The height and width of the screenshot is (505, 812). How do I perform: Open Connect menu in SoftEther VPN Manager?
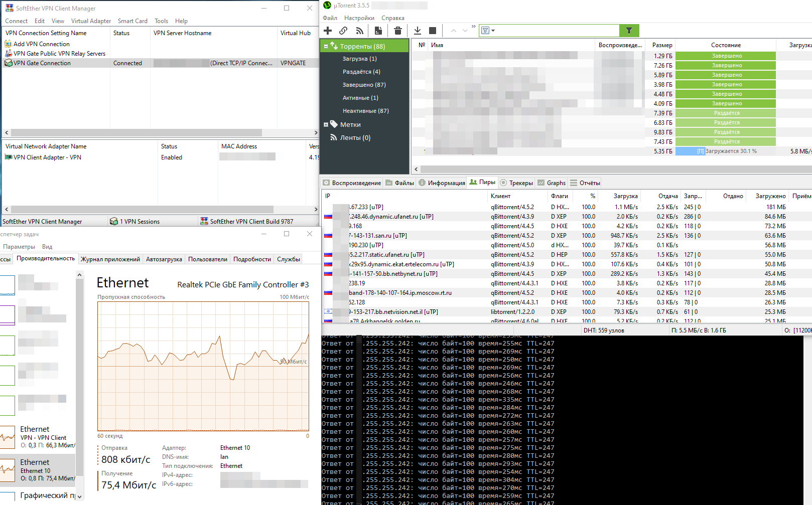pos(16,21)
